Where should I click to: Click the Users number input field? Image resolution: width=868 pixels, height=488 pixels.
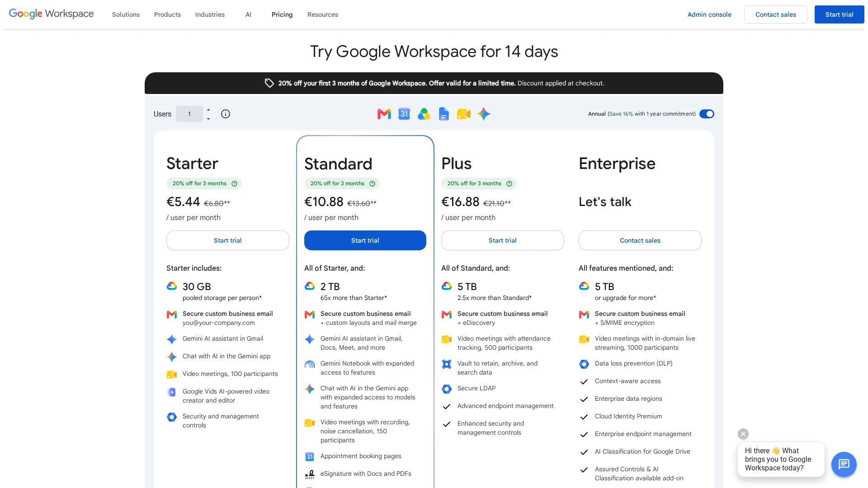pyautogui.click(x=189, y=114)
